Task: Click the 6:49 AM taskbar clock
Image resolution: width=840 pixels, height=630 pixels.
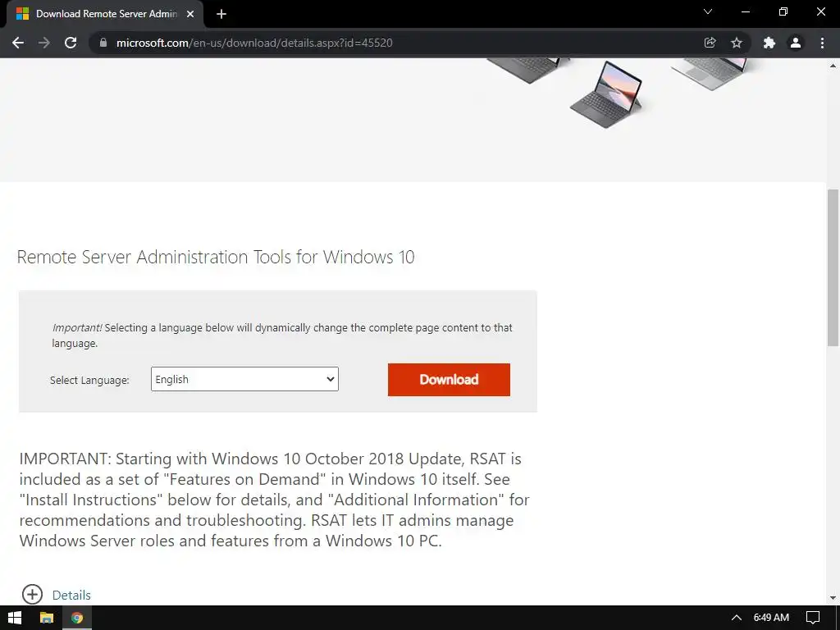Action: click(x=771, y=618)
